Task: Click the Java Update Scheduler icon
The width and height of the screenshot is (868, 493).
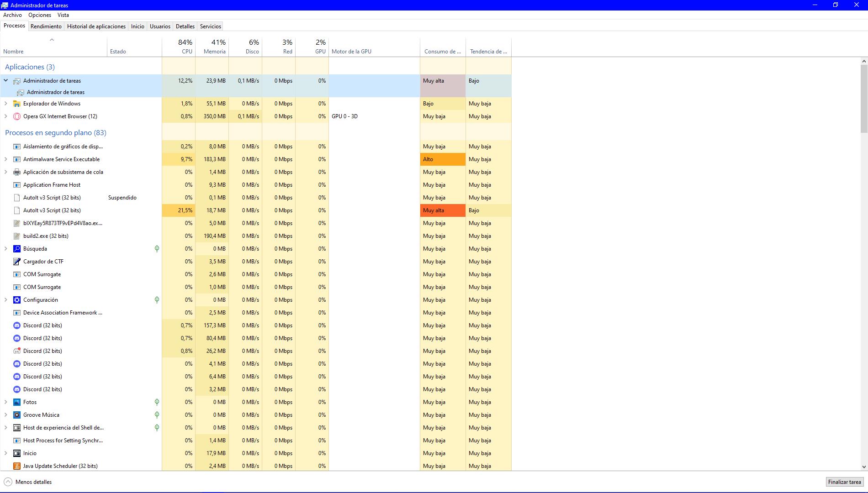Action: [17, 466]
